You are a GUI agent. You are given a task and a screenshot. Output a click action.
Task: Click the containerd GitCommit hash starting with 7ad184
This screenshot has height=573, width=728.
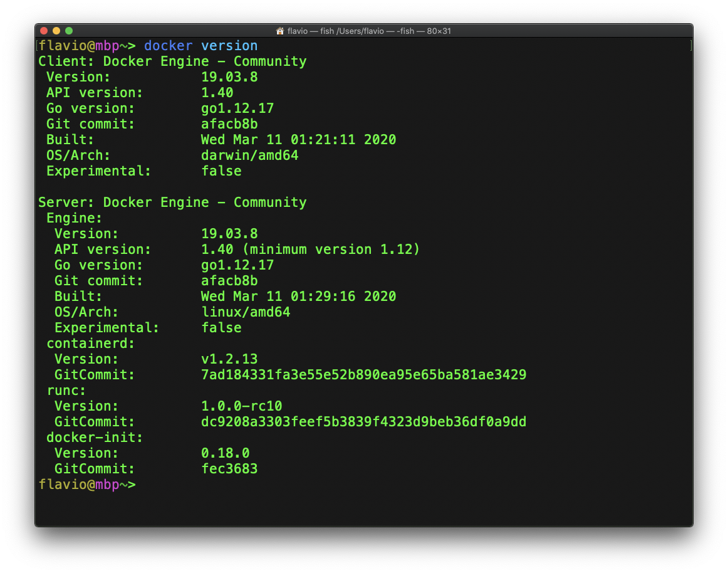click(x=363, y=375)
